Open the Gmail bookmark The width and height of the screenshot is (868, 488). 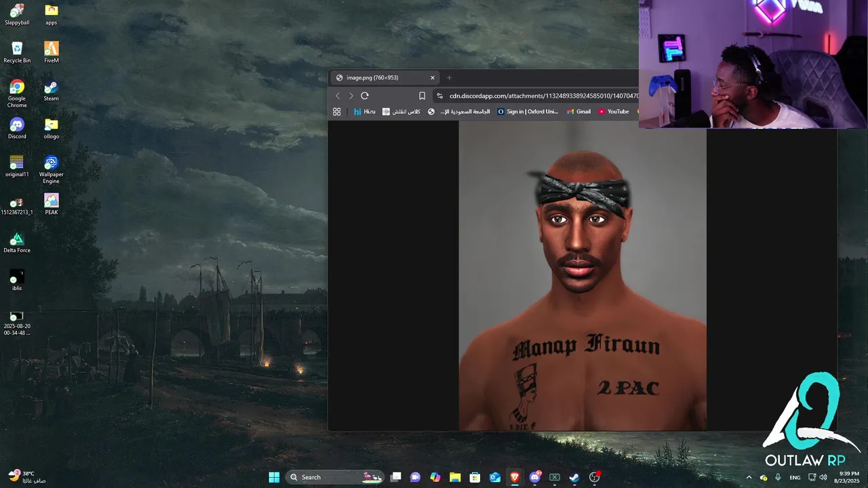(x=579, y=111)
